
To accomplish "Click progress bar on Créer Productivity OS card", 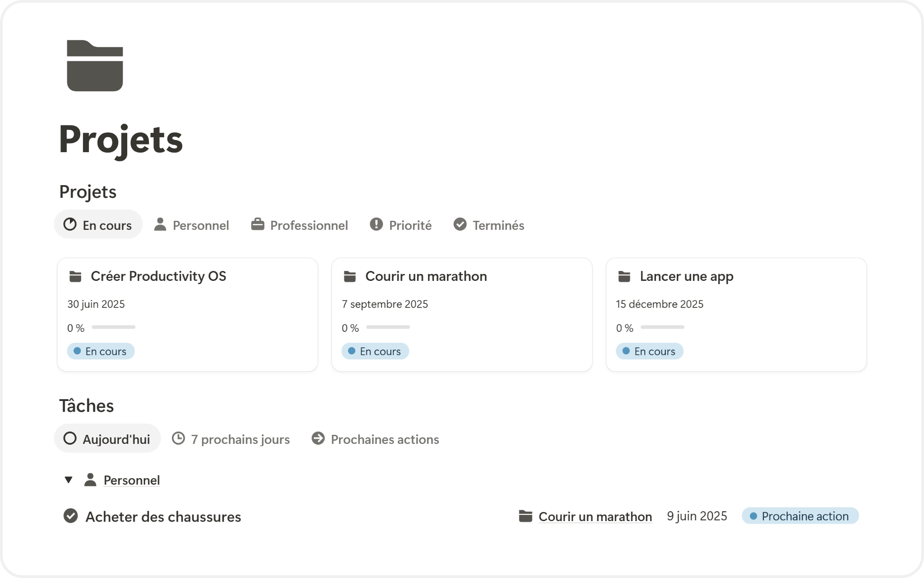I will [x=114, y=327].
